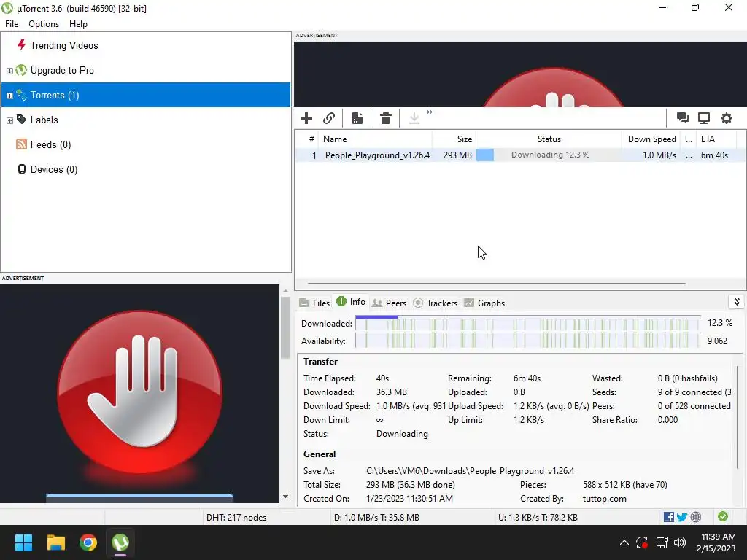Viewport: 747px width, 560px height.
Task: Click the horizontal scrollbar under the torrent list
Action: click(496, 284)
